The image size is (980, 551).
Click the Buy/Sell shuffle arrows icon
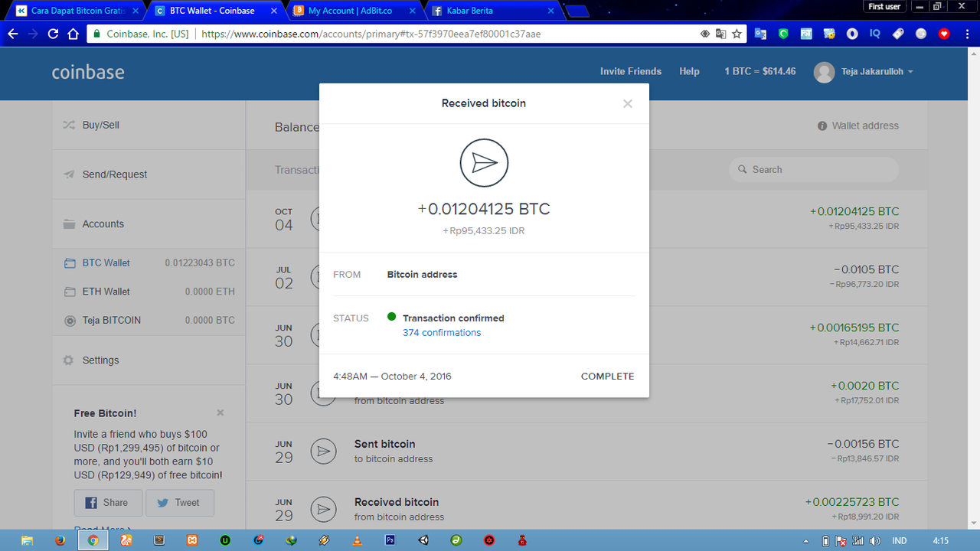coord(69,125)
